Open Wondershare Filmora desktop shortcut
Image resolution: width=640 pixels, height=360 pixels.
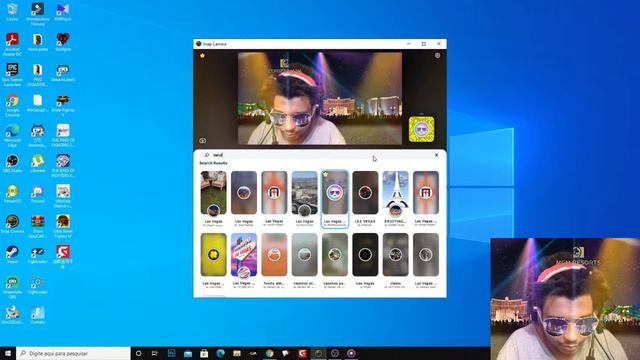tap(38, 14)
